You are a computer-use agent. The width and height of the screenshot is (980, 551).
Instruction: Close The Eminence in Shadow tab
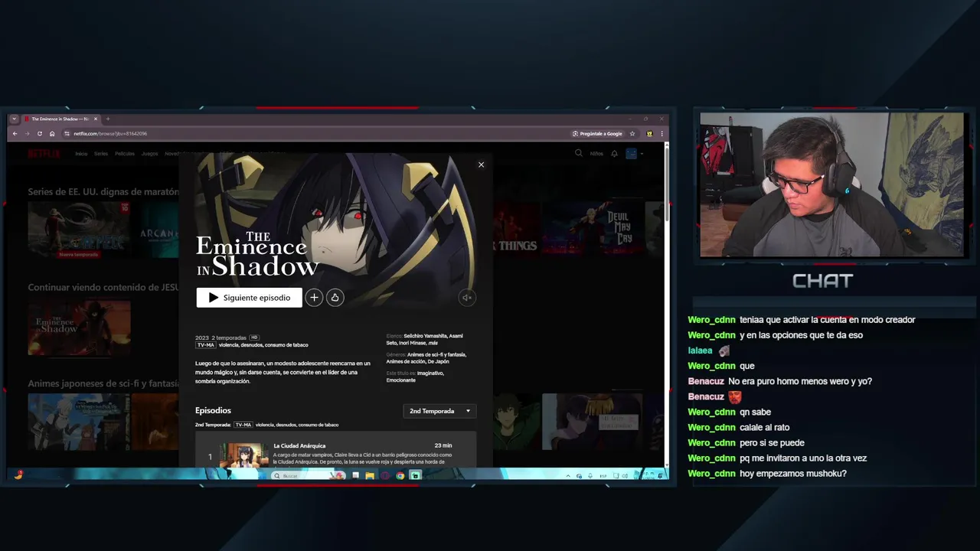[x=96, y=119]
